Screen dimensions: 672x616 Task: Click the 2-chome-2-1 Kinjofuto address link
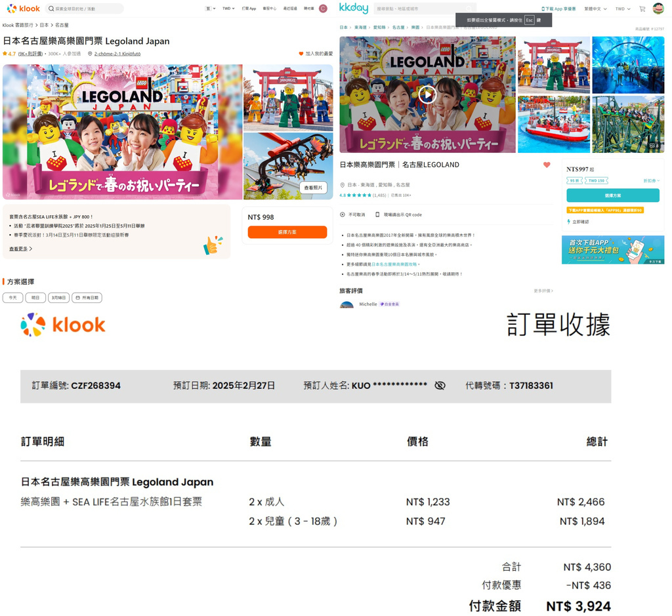point(117,54)
